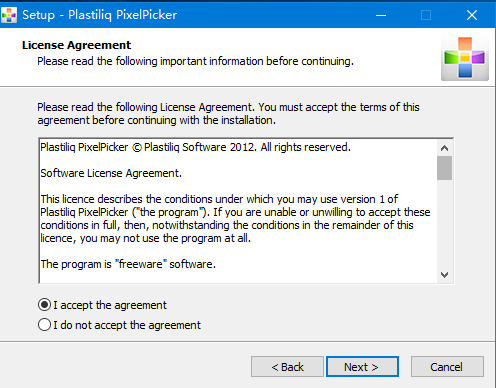Click the bold "License Agreement" heading
The image size is (496, 388).
(77, 45)
